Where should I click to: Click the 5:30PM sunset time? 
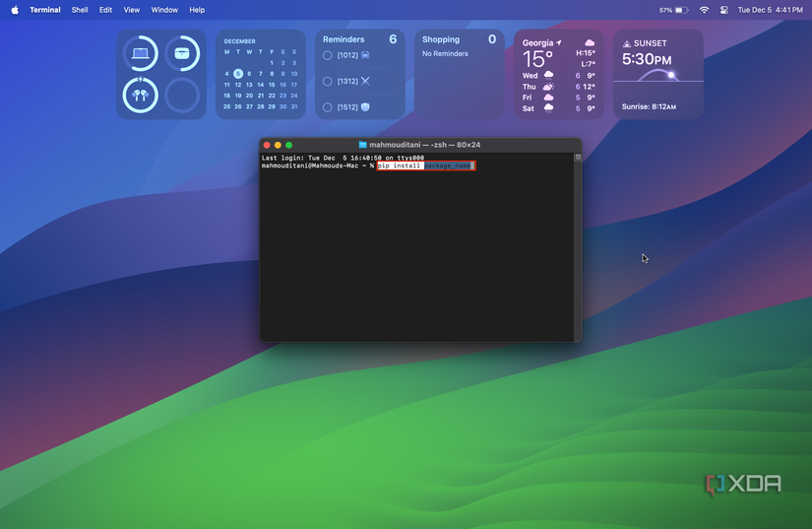tap(647, 59)
